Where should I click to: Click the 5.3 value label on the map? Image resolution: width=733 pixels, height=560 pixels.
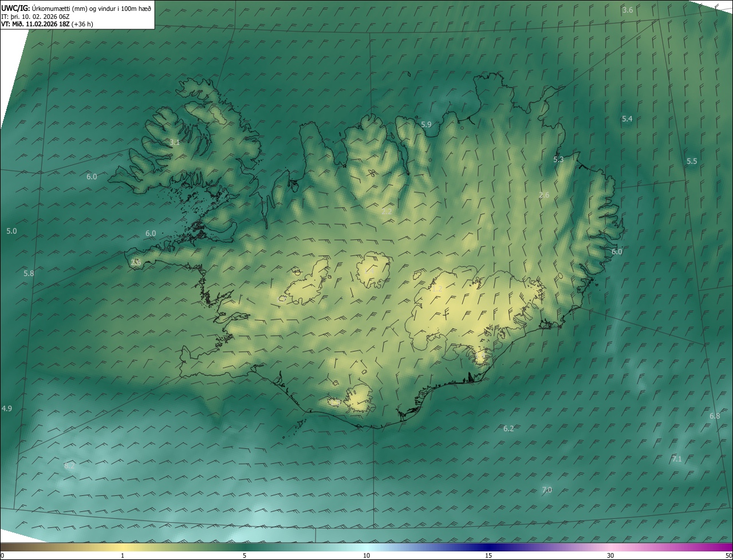[x=558, y=160]
